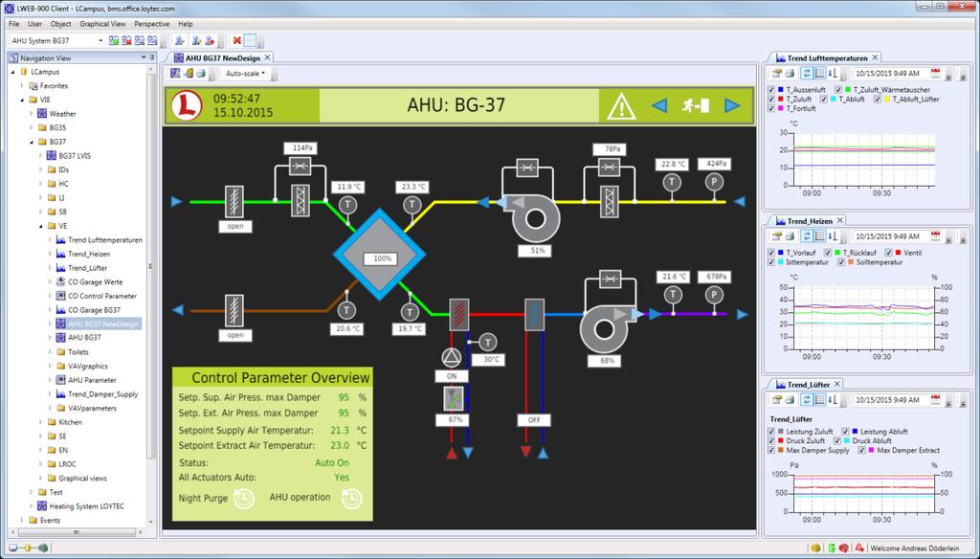Click the supply air fan symbol showing 68%
Viewport: 980px width, 559px height.
606,328
